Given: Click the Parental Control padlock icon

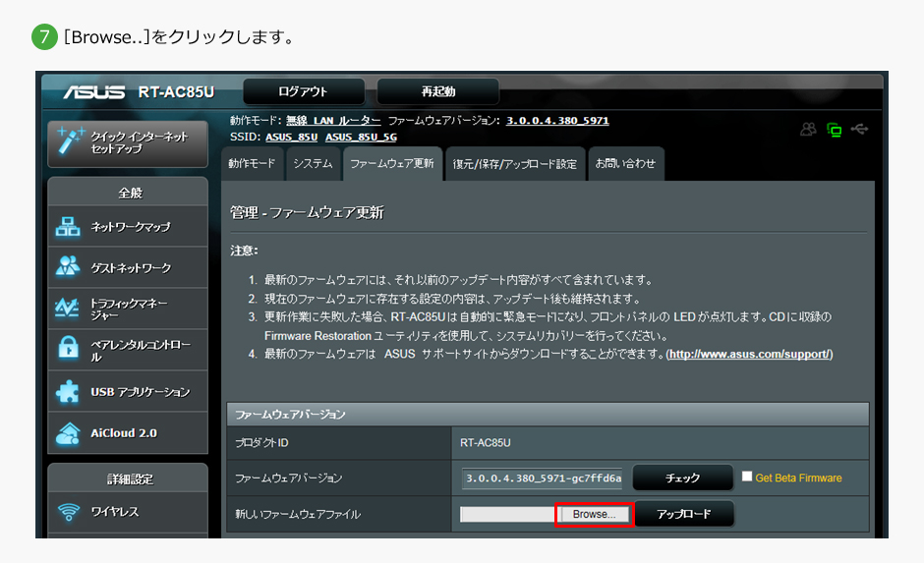Looking at the screenshot, I should [x=69, y=348].
